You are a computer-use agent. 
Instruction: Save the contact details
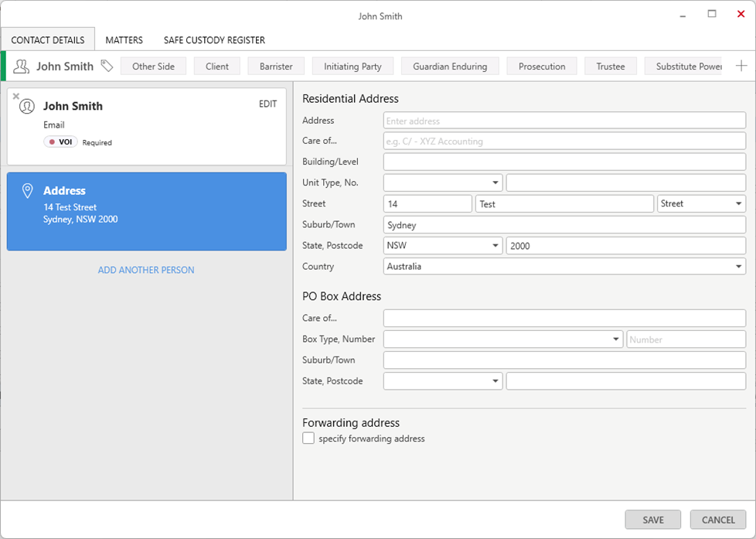(x=653, y=520)
